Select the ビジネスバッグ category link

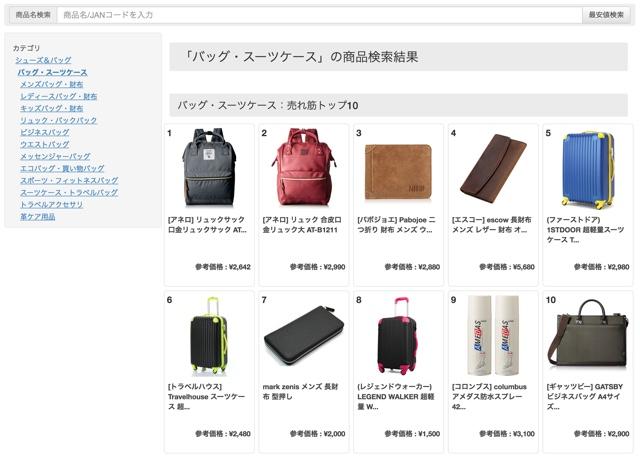pyautogui.click(x=45, y=133)
